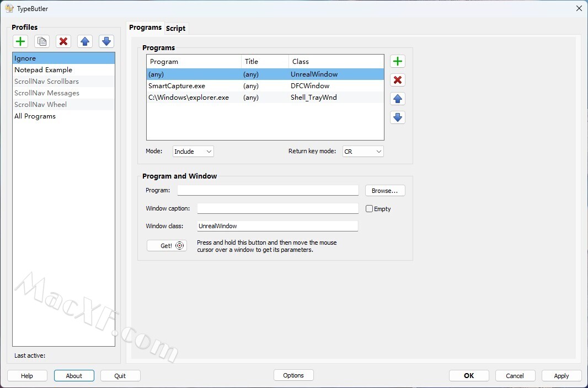588x388 pixels.
Task: Edit the Window class field
Action: pos(278,226)
